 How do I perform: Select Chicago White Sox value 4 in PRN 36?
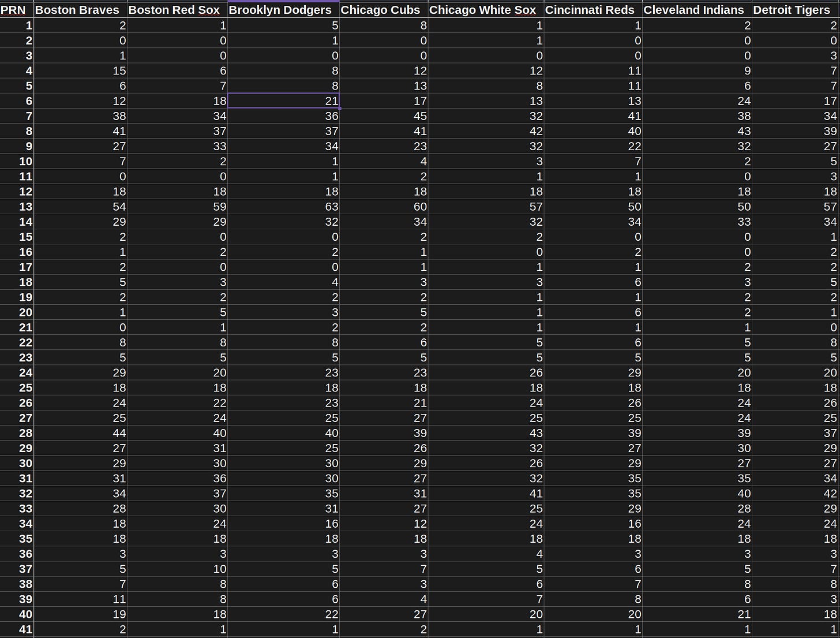[486, 553]
